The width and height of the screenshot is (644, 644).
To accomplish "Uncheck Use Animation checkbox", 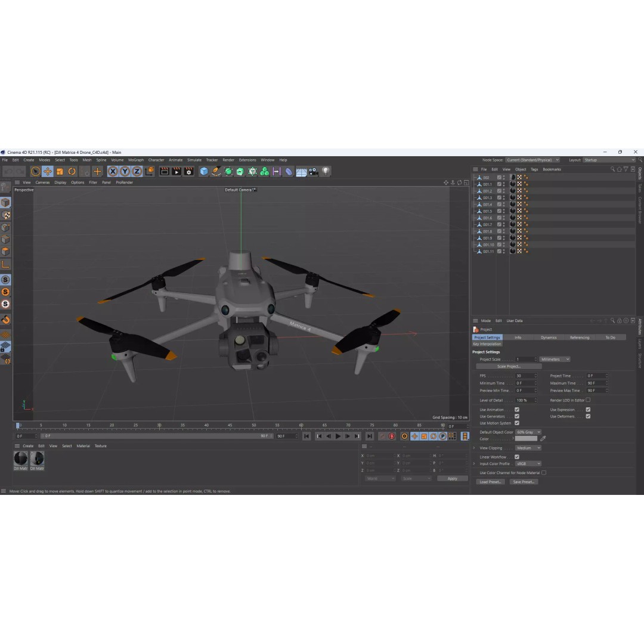I will tap(517, 410).
